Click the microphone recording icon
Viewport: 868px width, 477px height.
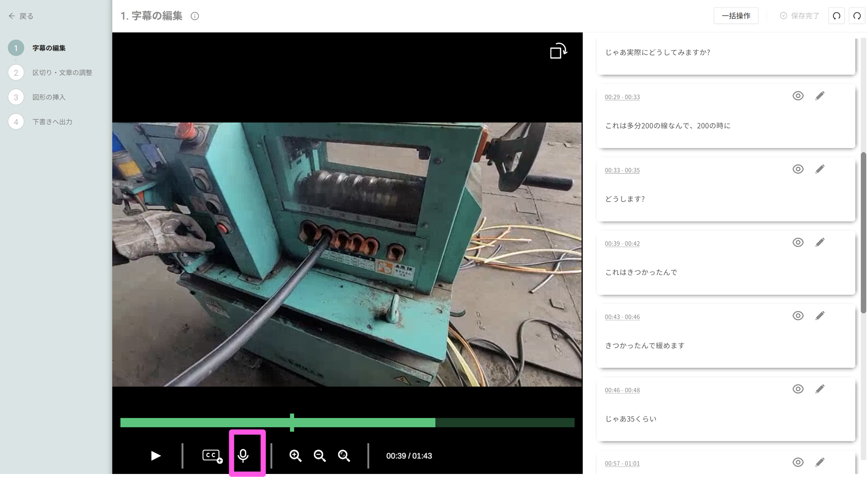point(243,455)
